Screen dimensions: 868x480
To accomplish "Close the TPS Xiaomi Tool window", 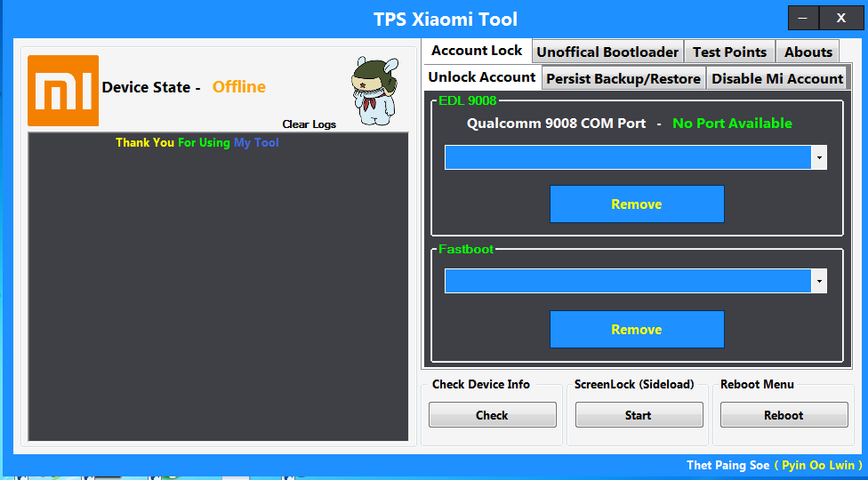I will (x=841, y=19).
